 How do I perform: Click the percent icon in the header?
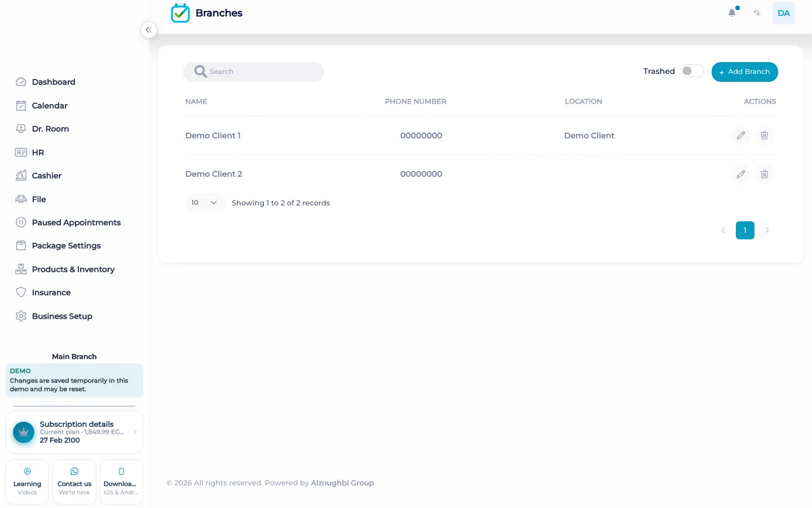click(757, 13)
